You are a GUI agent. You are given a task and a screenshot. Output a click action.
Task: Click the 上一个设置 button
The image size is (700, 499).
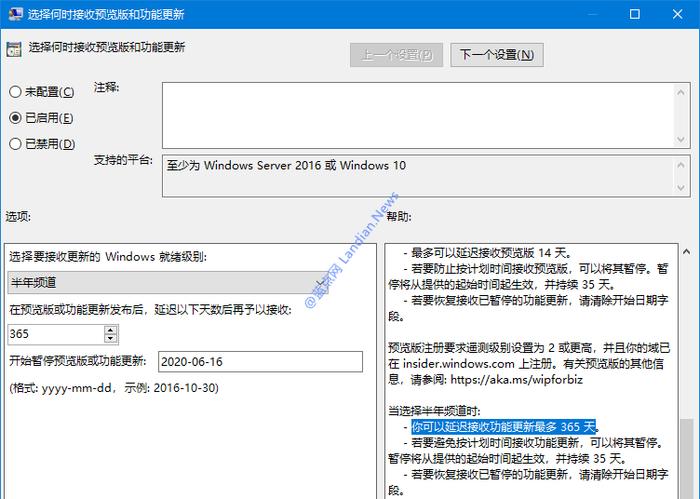(396, 55)
